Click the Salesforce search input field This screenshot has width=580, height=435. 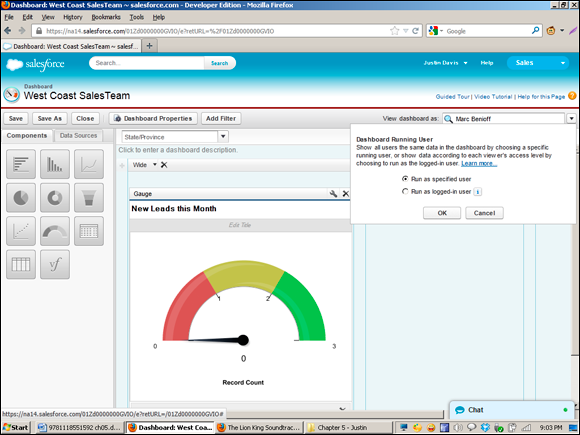(147, 63)
